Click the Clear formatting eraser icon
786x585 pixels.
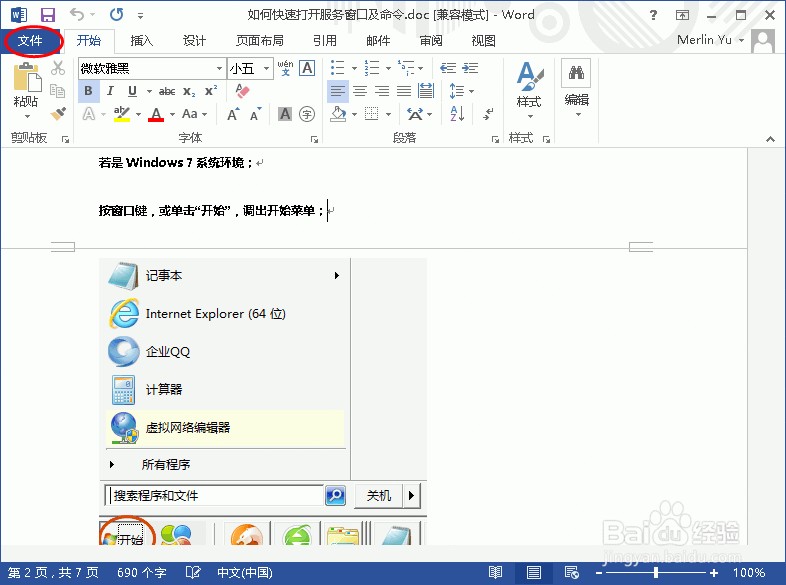pos(242,91)
